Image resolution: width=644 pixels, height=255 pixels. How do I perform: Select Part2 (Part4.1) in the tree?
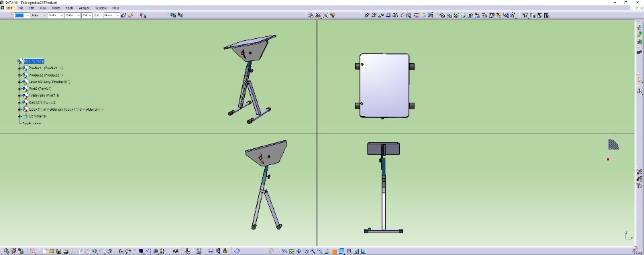coord(40,89)
